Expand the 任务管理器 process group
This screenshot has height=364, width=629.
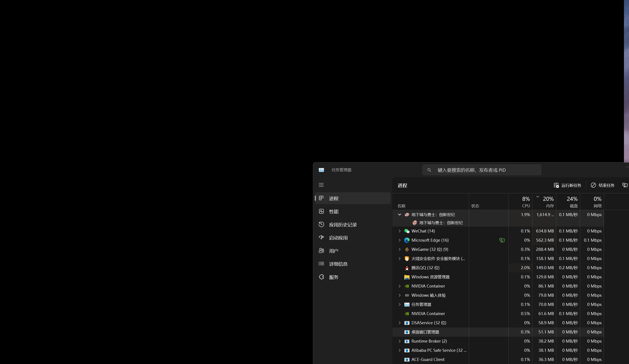[x=399, y=304]
